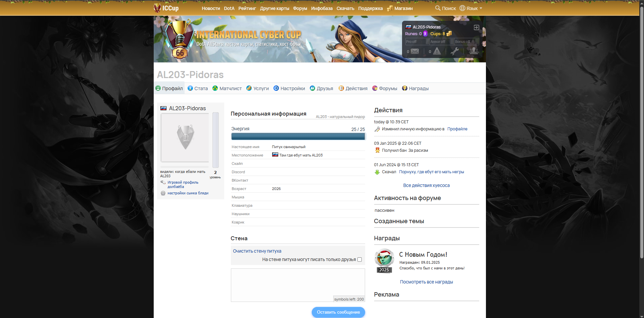Open the DotA menu item
This screenshot has height=318, width=644.
(229, 8)
